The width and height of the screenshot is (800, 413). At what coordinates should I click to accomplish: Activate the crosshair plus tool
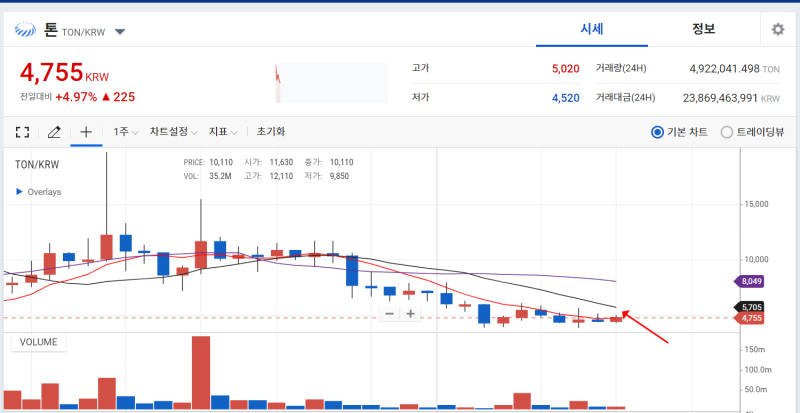pyautogui.click(x=86, y=132)
